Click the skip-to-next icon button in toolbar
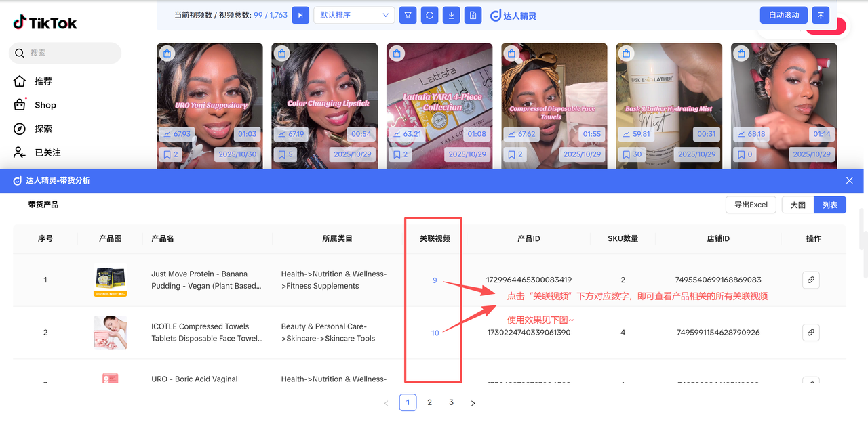Viewport: 868px width, 422px height. (x=300, y=15)
